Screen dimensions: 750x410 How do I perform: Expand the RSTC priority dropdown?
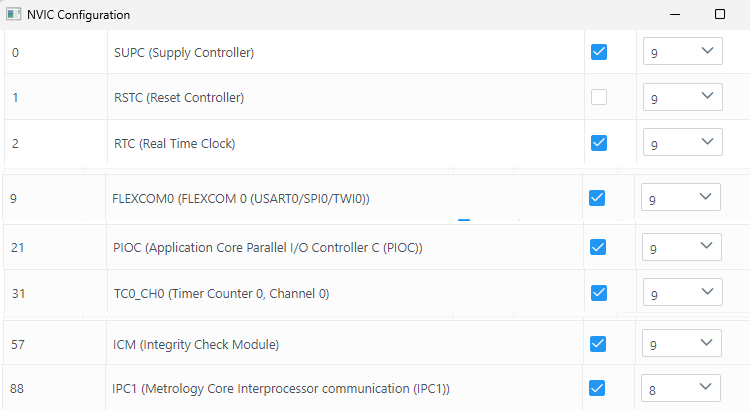682,98
